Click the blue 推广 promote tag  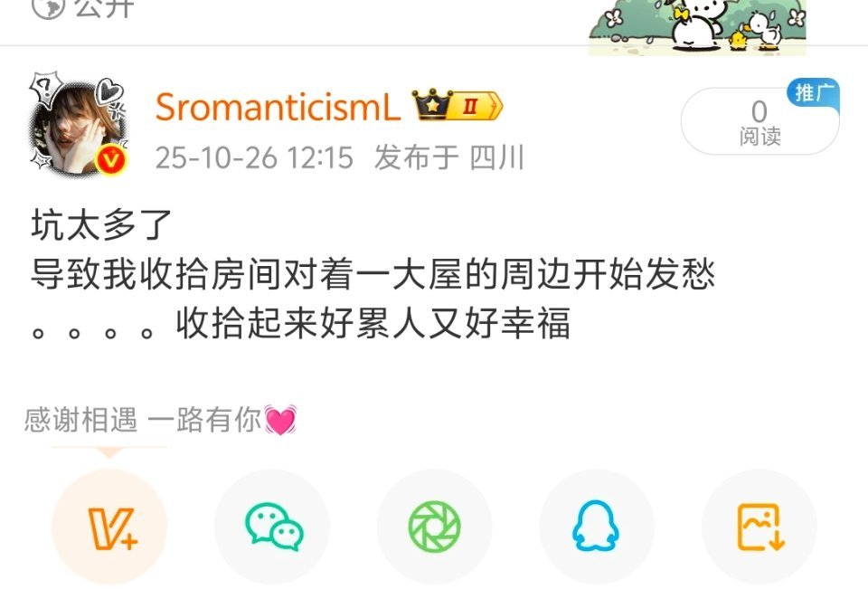click(x=813, y=92)
